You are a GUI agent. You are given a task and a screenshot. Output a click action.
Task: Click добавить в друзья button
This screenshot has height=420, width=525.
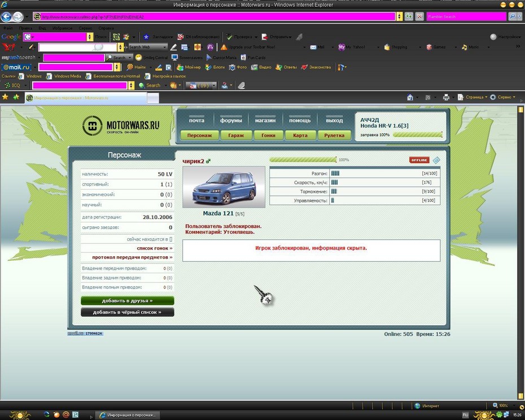(127, 300)
